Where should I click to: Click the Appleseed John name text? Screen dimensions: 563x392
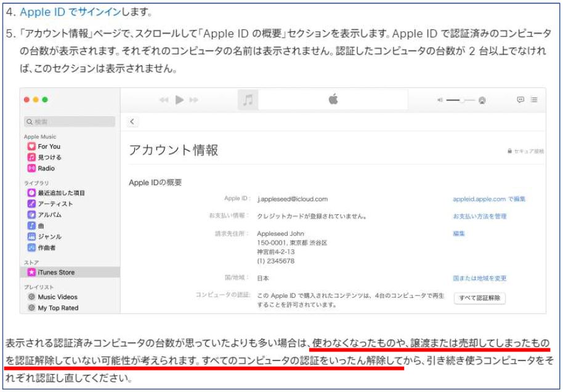pyautogui.click(x=280, y=233)
